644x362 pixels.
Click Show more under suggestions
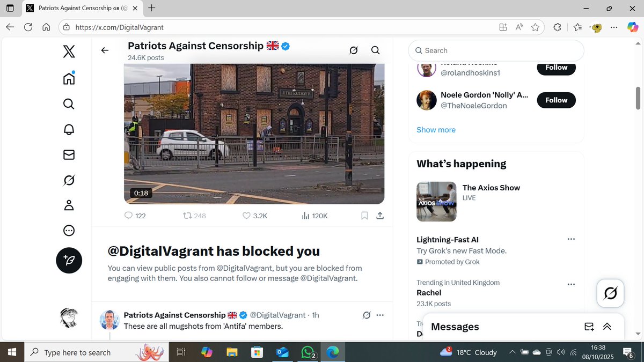[436, 130]
